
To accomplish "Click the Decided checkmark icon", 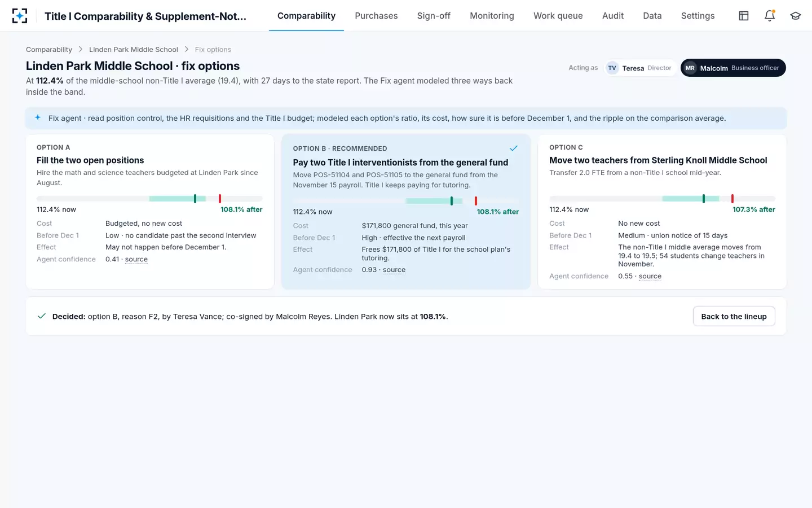I will click(41, 316).
